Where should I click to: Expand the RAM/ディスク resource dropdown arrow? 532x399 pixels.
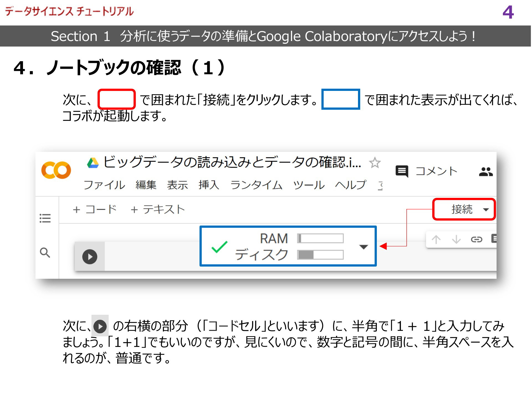[x=363, y=247]
